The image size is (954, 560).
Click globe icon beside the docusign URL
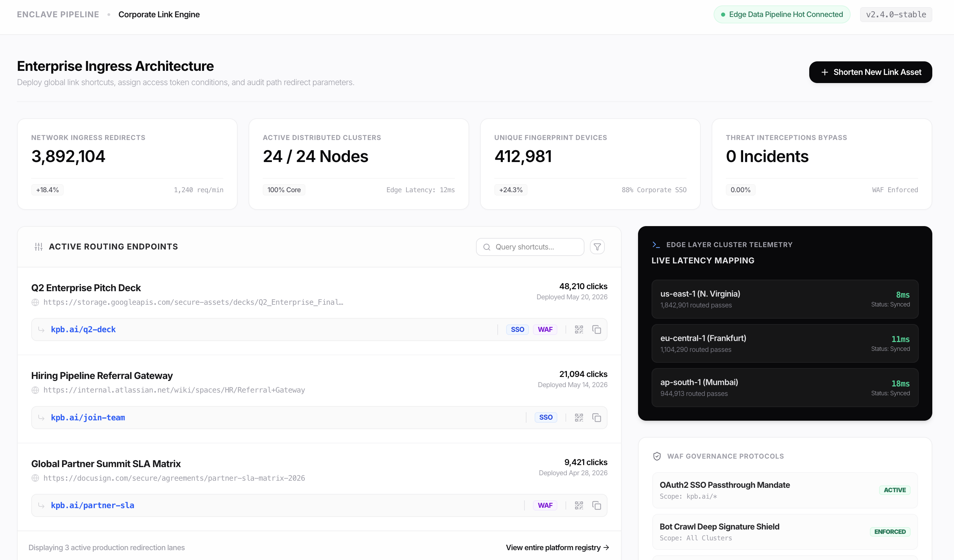point(35,478)
